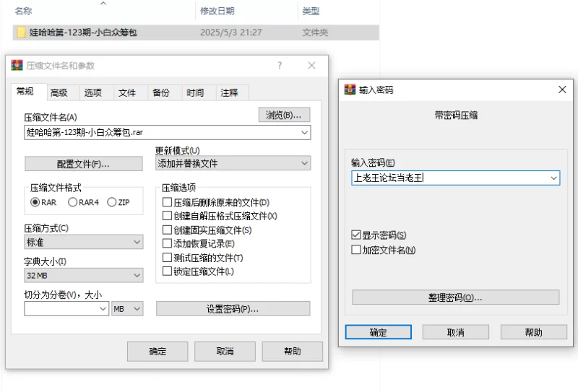Click WinRAR icon in 压缩文件名和参数 title bar
This screenshot has height=392, width=578.
point(17,65)
